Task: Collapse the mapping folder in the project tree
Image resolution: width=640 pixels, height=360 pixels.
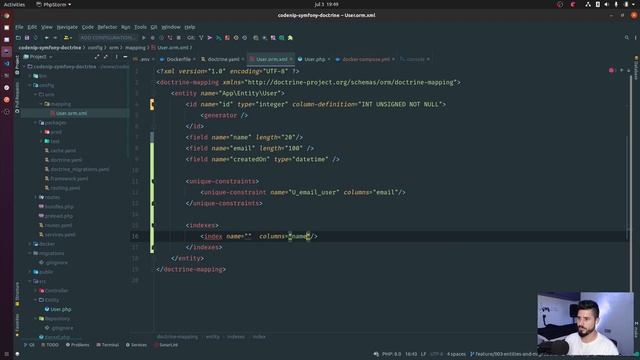Action: pyautogui.click(x=42, y=104)
